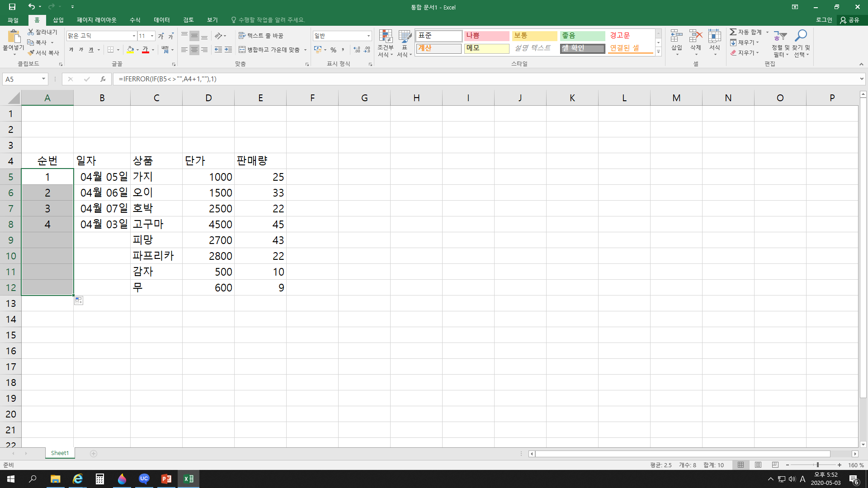Click the 로그인 sign-in link

coord(824,20)
